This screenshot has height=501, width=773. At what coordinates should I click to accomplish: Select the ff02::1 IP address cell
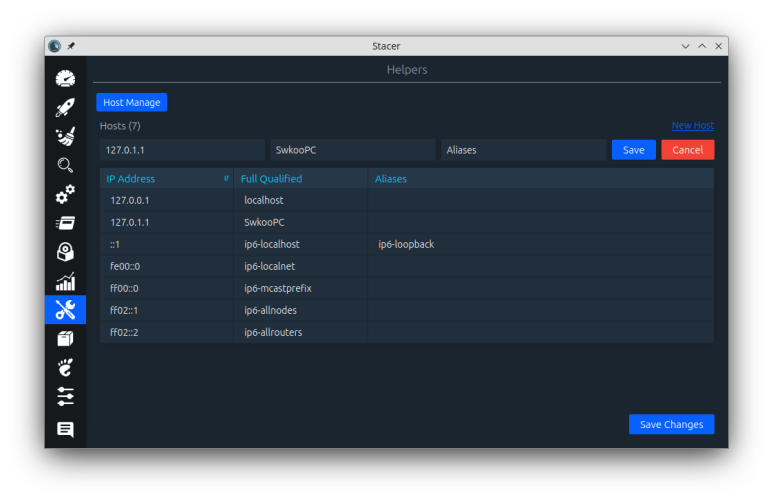(x=167, y=310)
